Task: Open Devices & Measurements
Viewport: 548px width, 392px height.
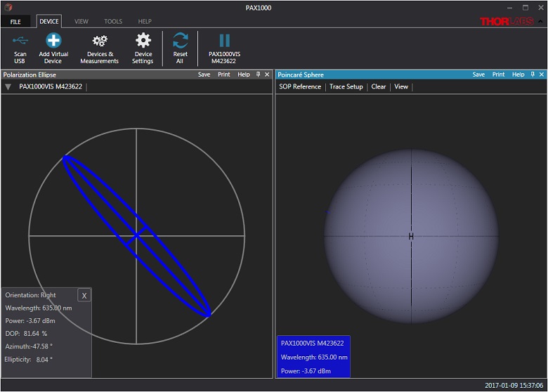Action: (x=99, y=41)
